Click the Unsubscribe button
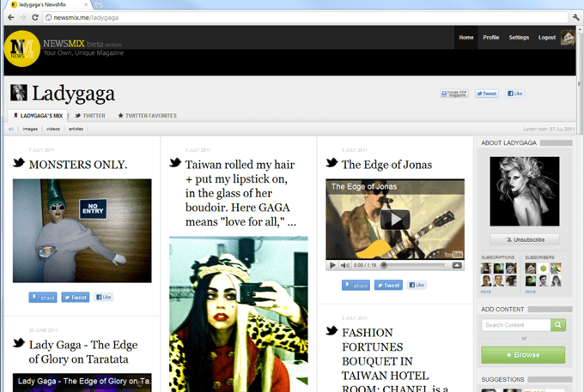The height and width of the screenshot is (392, 584). 525,239
